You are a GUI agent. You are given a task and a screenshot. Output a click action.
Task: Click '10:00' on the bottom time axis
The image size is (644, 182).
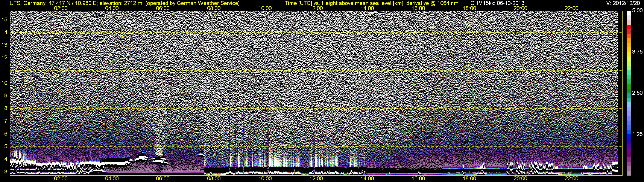pos(265,179)
